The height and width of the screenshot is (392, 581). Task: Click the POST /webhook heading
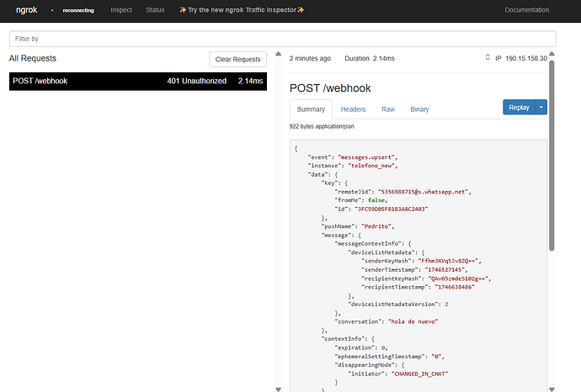(x=330, y=88)
